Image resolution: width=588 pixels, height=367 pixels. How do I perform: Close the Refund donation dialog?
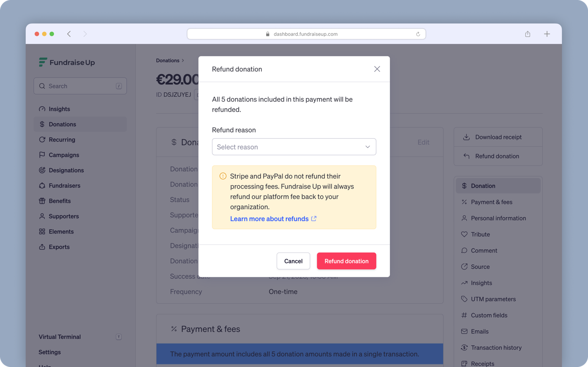(x=377, y=69)
